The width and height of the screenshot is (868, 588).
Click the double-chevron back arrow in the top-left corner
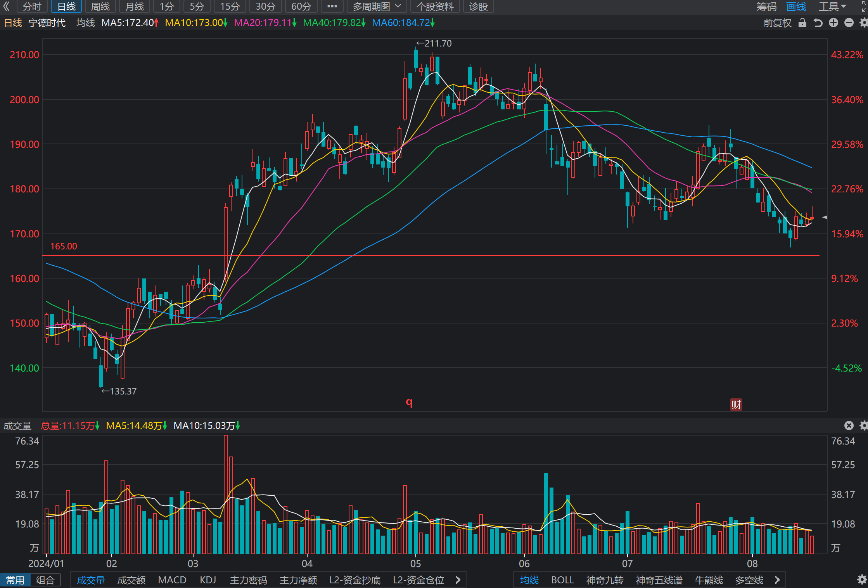(6, 6)
